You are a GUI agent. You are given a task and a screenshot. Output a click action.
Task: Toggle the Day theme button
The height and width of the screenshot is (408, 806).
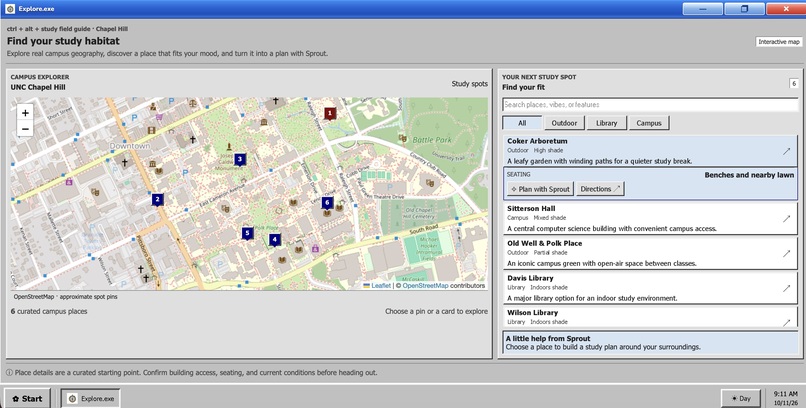click(740, 398)
